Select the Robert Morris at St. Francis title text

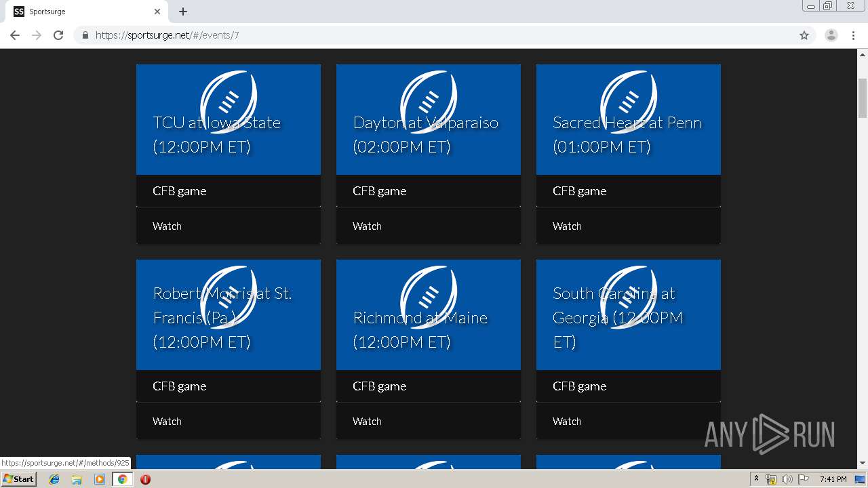click(x=222, y=318)
